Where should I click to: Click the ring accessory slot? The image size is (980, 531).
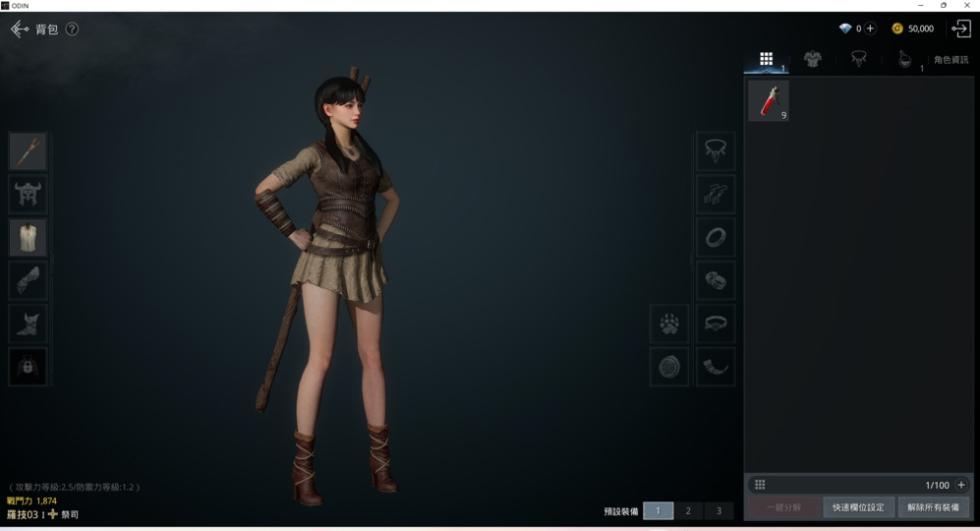[x=716, y=238]
